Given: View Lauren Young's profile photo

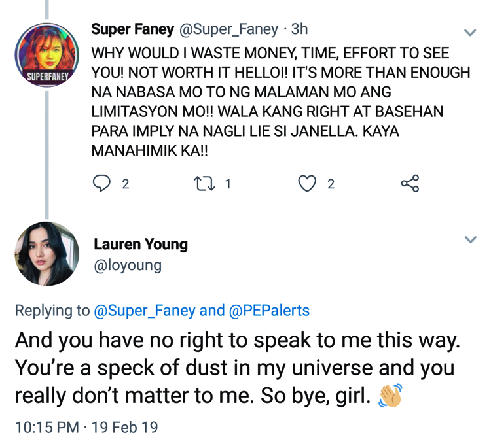Looking at the screenshot, I should pos(46,254).
